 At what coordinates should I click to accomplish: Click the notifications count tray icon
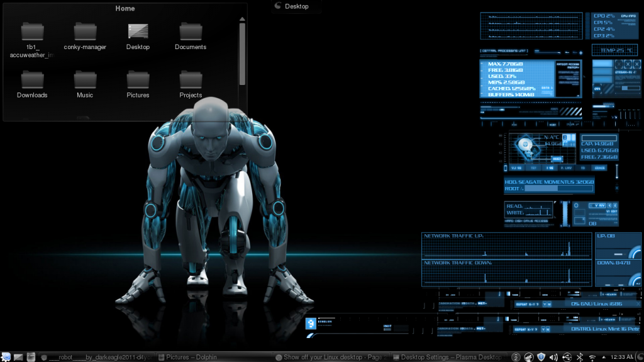click(516, 357)
